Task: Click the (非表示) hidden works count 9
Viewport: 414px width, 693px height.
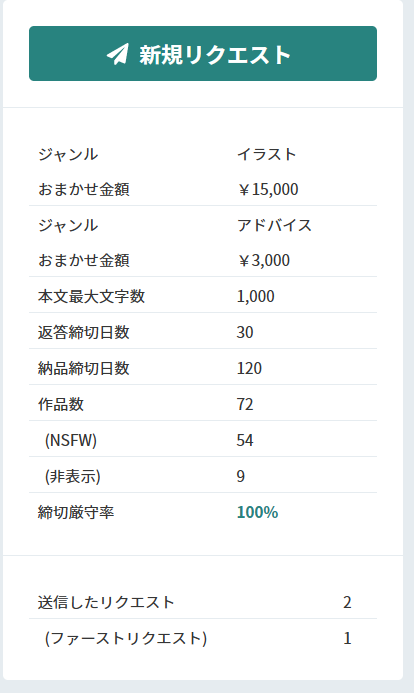Action: (241, 476)
